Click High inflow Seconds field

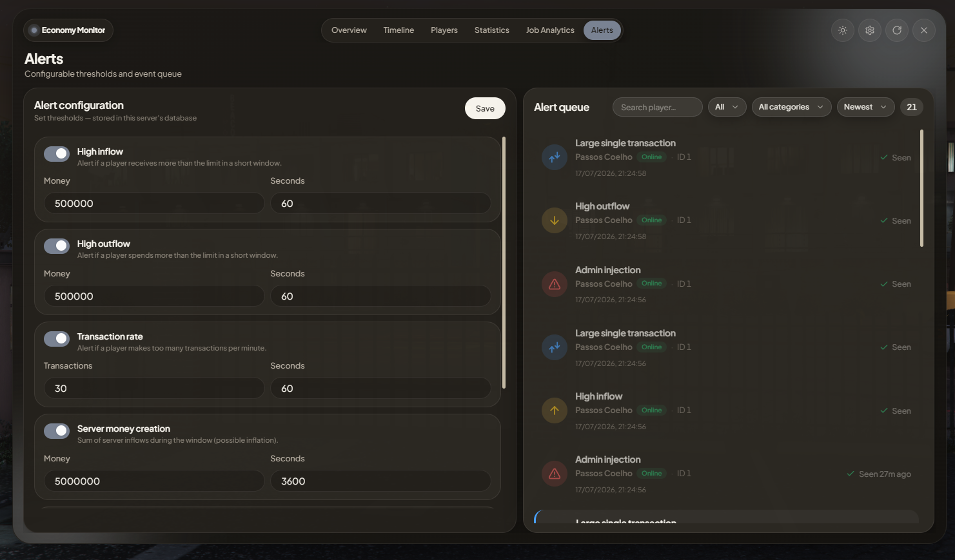(x=380, y=204)
